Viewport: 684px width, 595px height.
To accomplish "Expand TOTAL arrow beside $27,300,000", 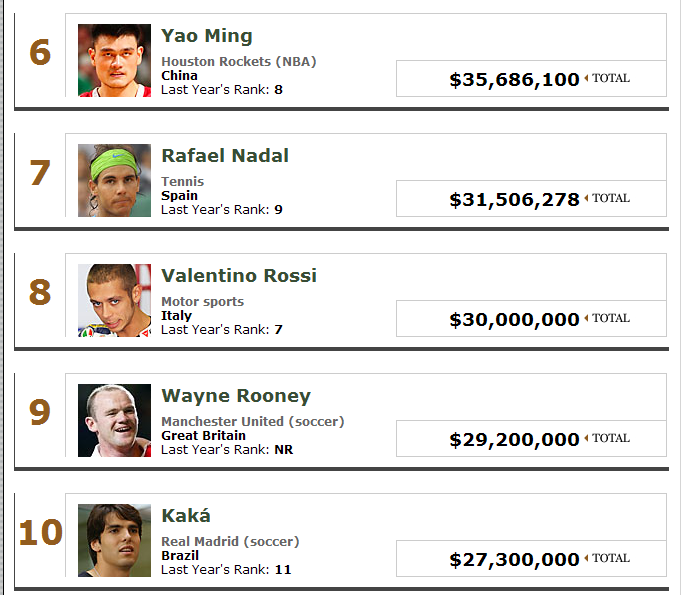I will (607, 558).
